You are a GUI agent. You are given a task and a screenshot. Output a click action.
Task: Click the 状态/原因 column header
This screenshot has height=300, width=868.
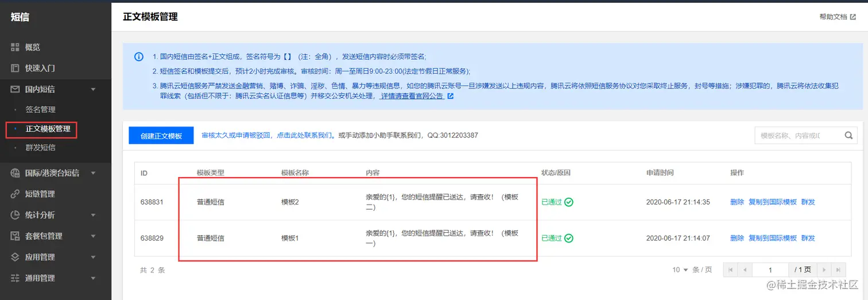tap(556, 173)
